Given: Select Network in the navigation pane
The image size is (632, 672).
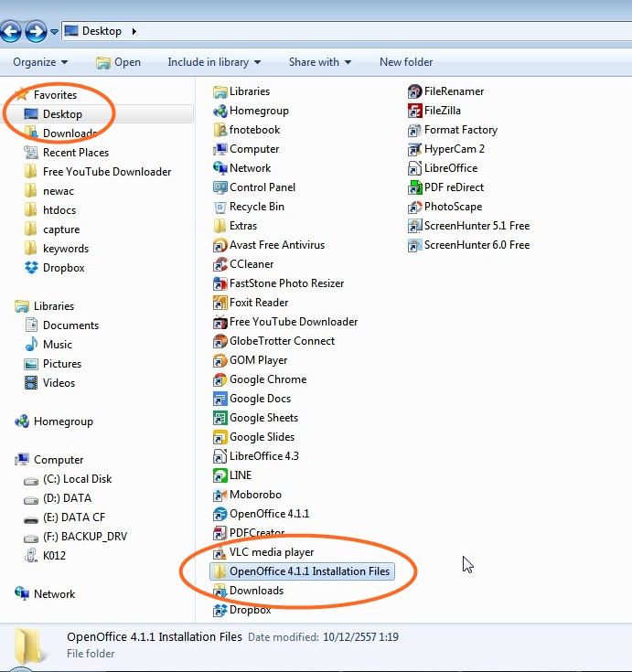Looking at the screenshot, I should click(x=45, y=594).
